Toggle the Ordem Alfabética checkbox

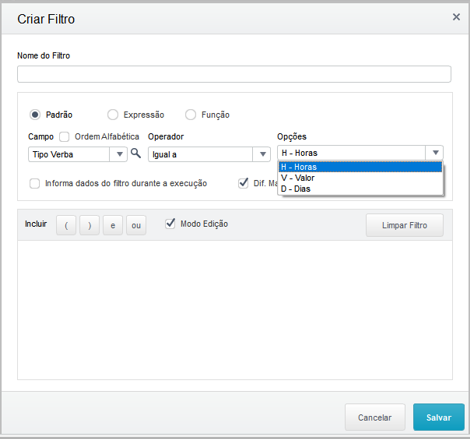point(64,137)
